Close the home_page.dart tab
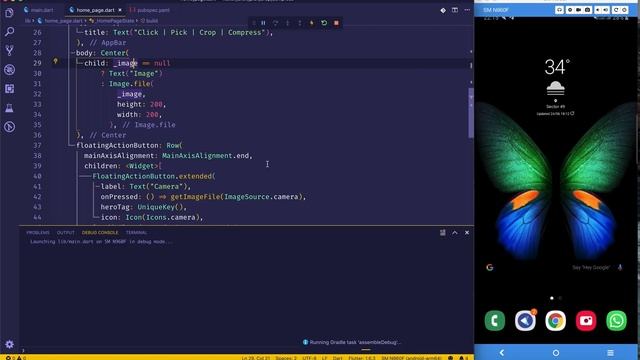 [x=120, y=10]
